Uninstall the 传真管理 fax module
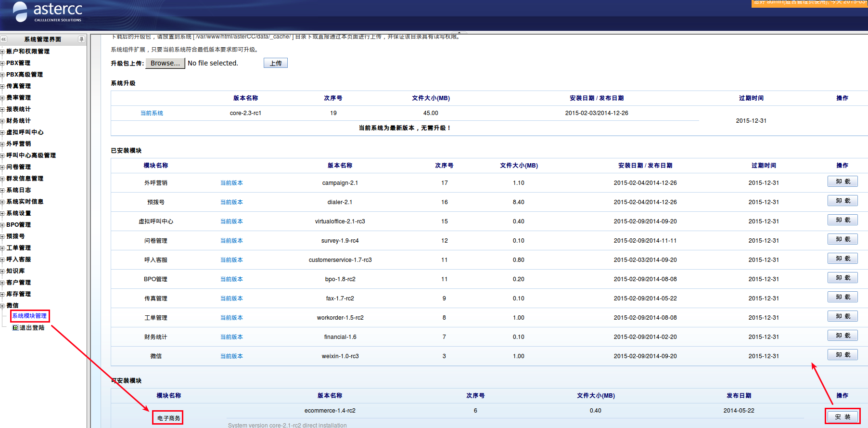868x428 pixels. 842,297
